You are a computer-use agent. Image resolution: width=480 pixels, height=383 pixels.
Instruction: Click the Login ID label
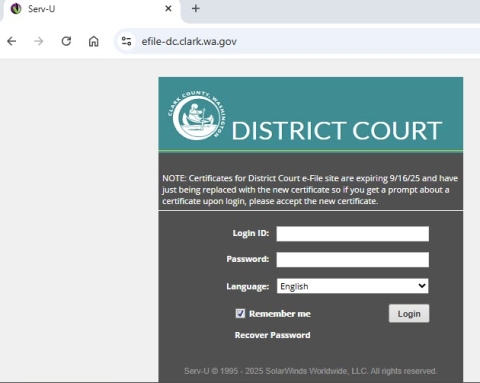251,233
